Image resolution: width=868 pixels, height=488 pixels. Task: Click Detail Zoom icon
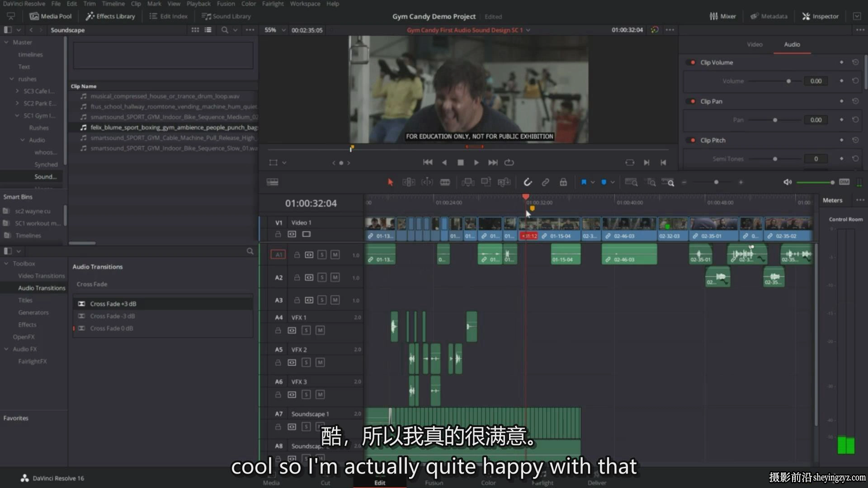[651, 182]
